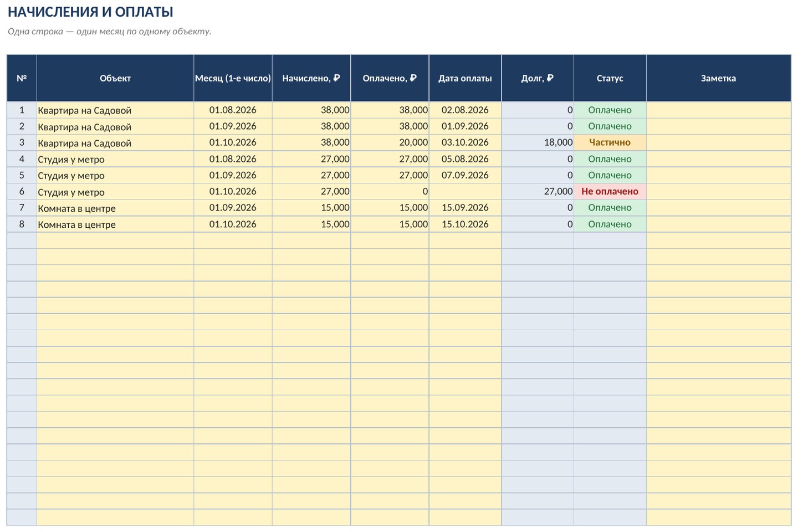Click payment date '15.10.2026'
Image resolution: width=798 pixels, height=532 pixels.
(x=465, y=224)
